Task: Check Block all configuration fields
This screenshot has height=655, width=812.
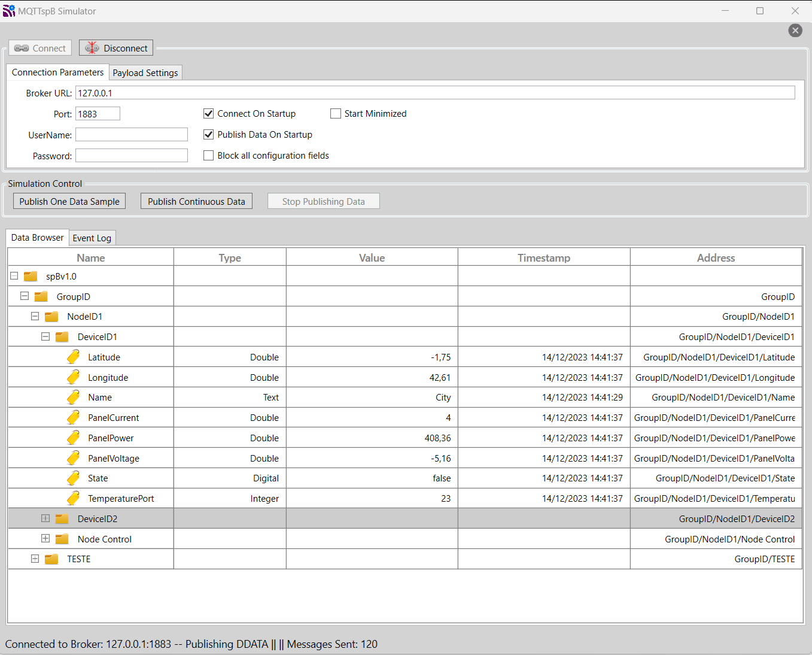Action: pyautogui.click(x=209, y=156)
